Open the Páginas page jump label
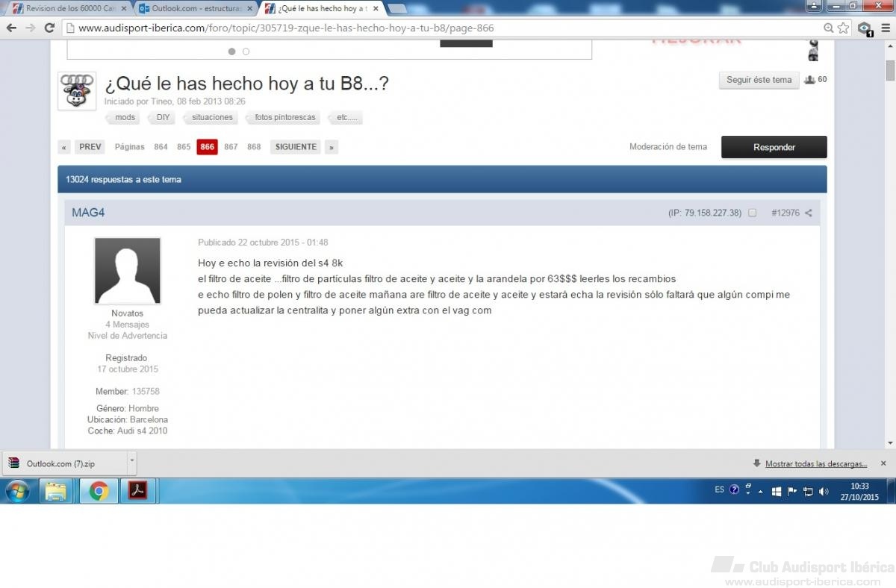 [x=129, y=147]
